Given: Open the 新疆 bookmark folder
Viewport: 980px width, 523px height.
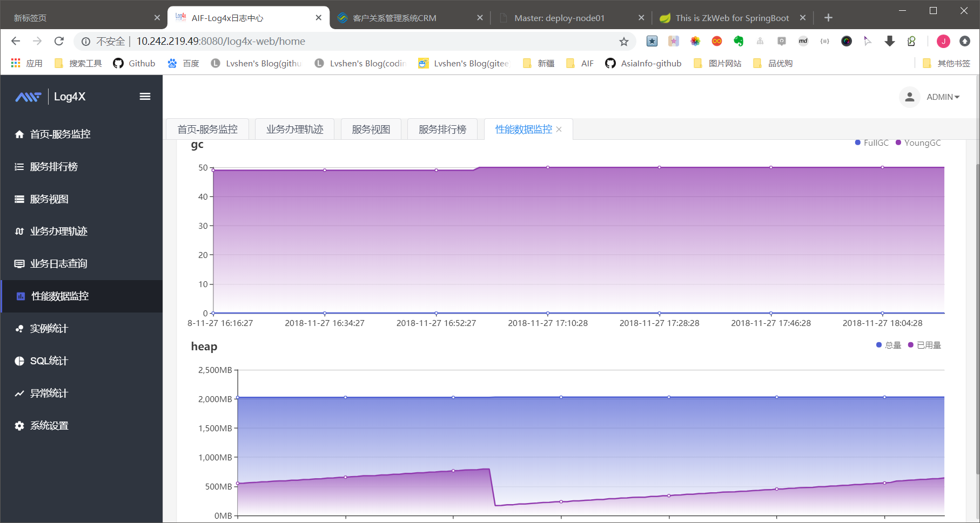Looking at the screenshot, I should 539,63.
